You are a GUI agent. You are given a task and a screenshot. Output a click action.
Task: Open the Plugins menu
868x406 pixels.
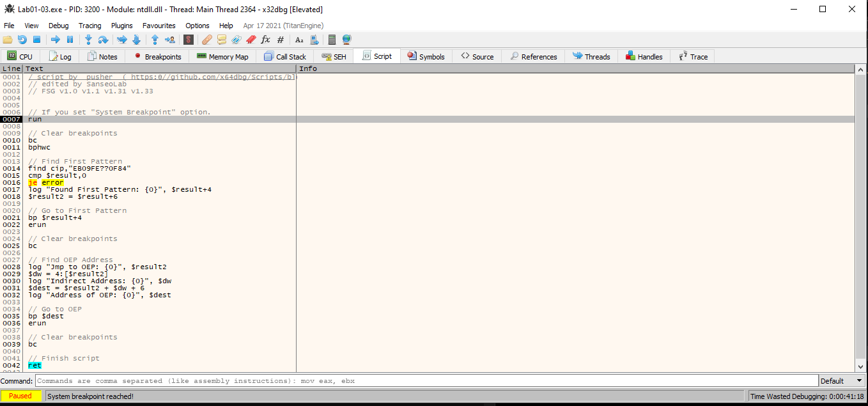[121, 26]
